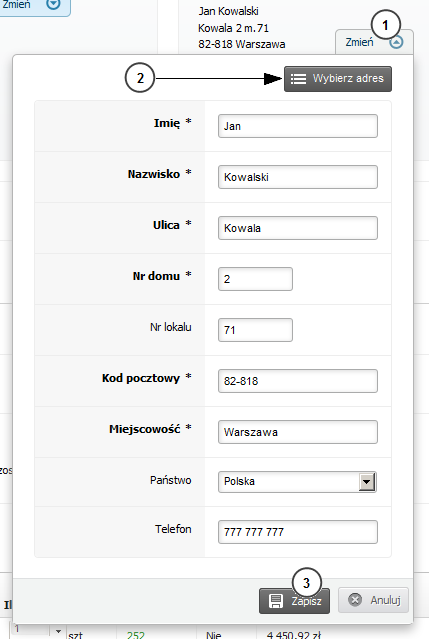The width and height of the screenshot is (429, 640).
Task: Click the Kod pocztowy field 82-818
Action: click(x=298, y=381)
